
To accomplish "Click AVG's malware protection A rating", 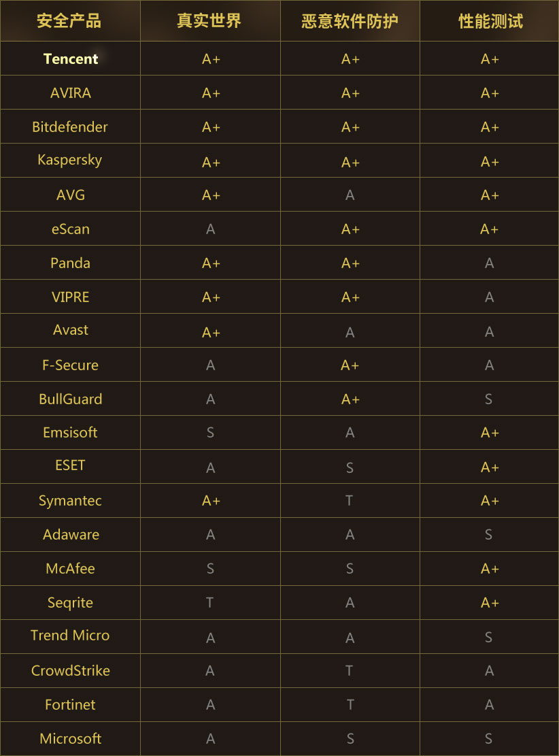I will tap(350, 195).
